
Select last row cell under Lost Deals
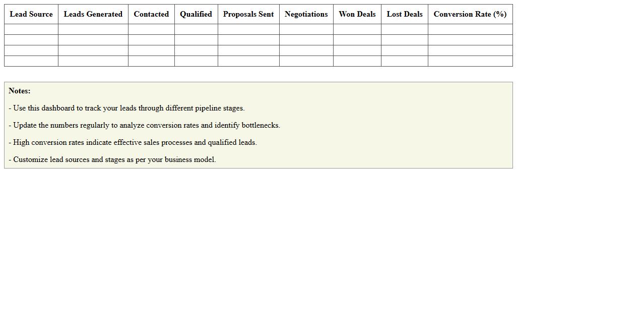405,61
